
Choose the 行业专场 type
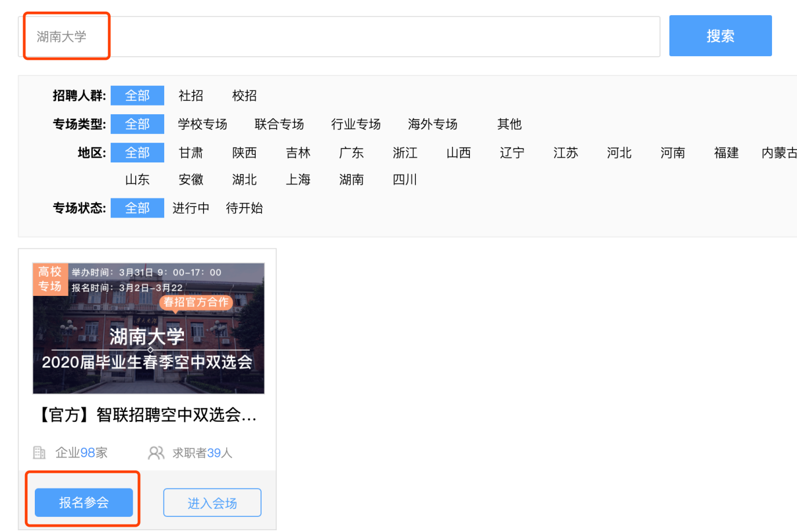click(x=356, y=124)
